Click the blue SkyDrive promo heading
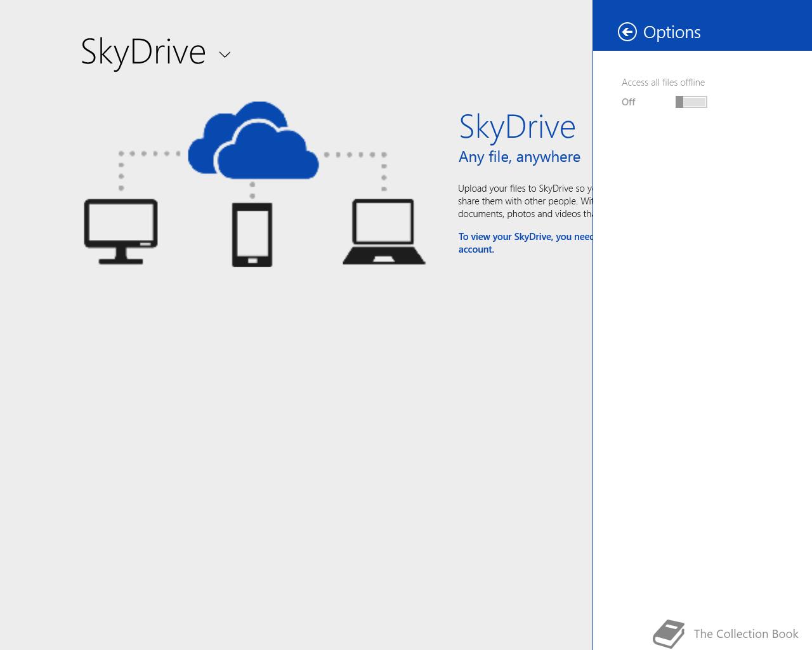812x650 pixels. 517,127
